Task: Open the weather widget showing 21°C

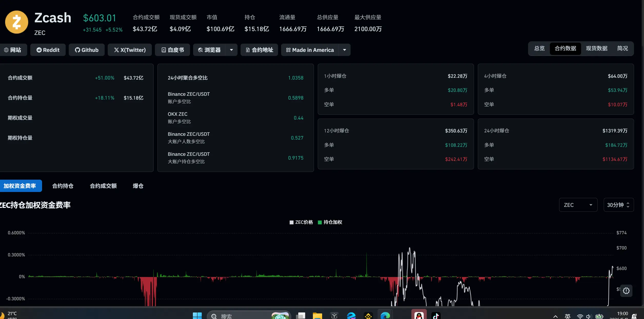Action: pos(9,315)
